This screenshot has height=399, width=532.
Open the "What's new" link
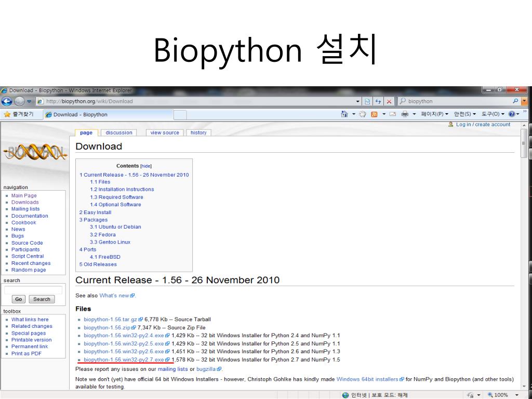click(117, 296)
